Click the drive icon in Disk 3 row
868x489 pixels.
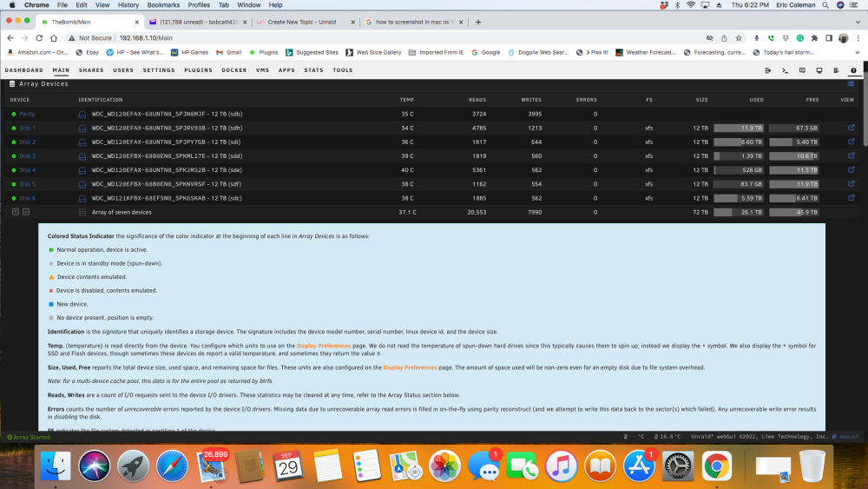82,156
